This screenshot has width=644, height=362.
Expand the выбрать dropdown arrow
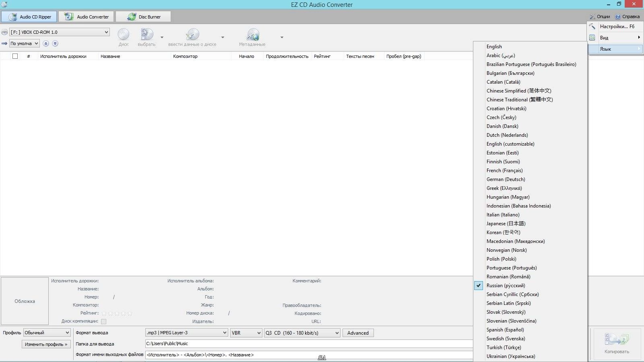pyautogui.click(x=162, y=37)
